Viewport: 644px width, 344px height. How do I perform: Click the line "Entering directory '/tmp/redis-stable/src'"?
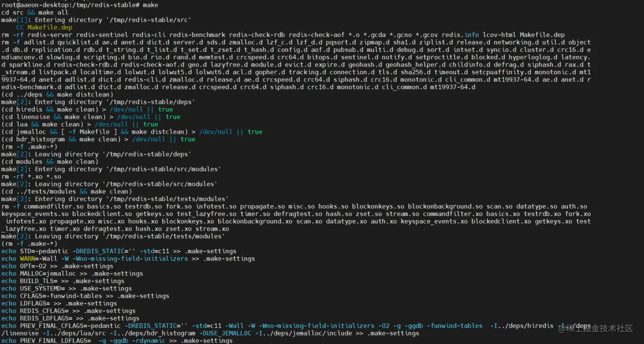[96, 20]
